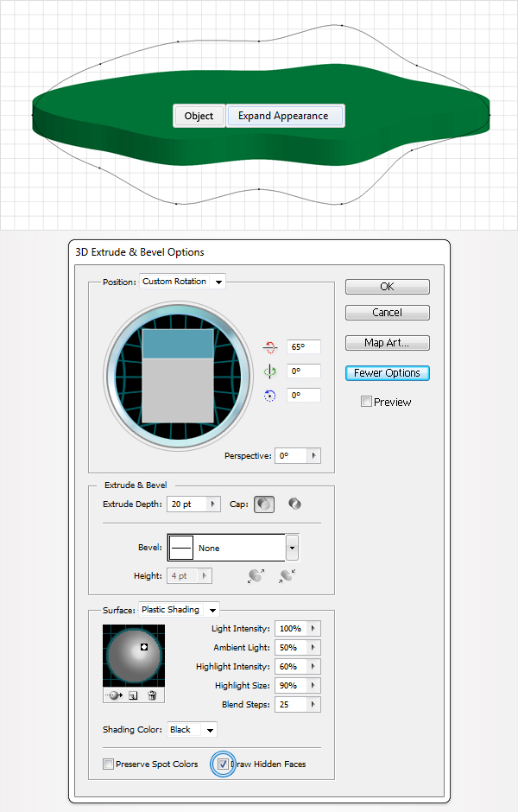Image resolution: width=518 pixels, height=812 pixels.
Task: Click the Cancel button
Action: [x=387, y=313]
